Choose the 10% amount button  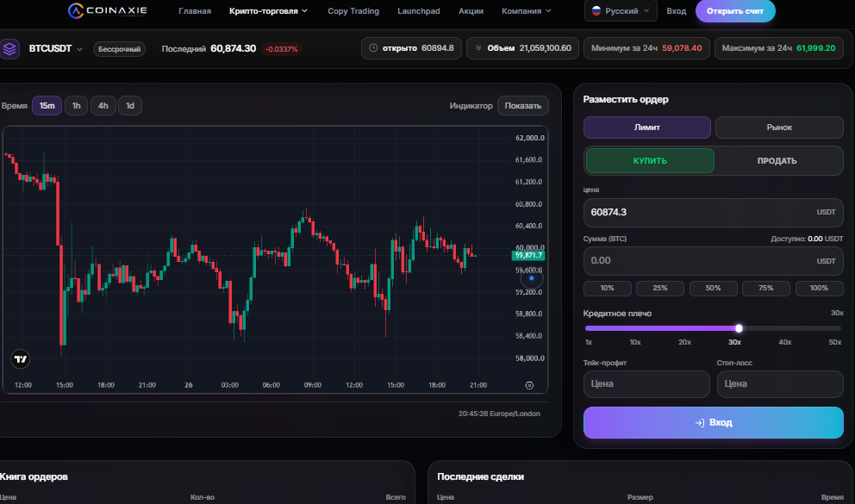pyautogui.click(x=608, y=289)
